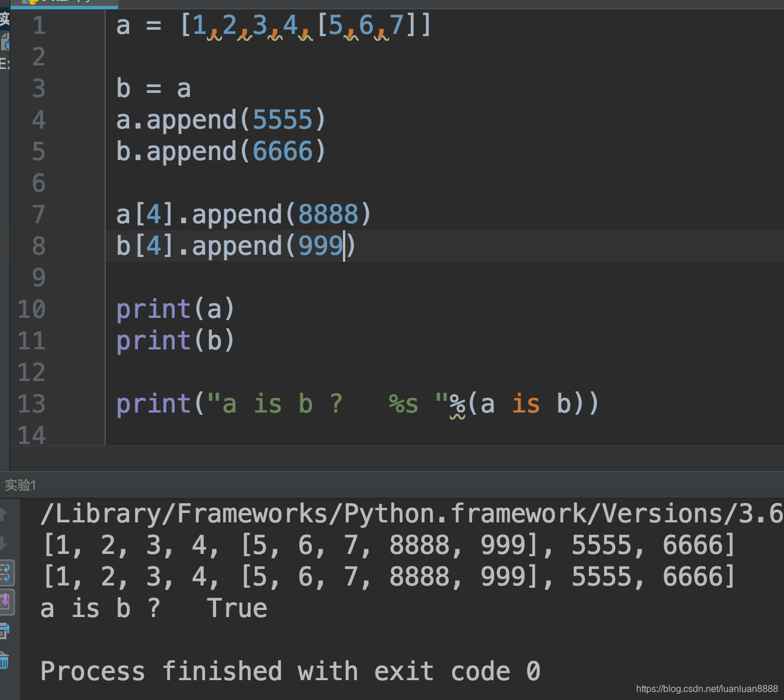The image size is (784, 700).
Task: Click scroll-to-end icon with purple arrow
Action: click(5, 602)
